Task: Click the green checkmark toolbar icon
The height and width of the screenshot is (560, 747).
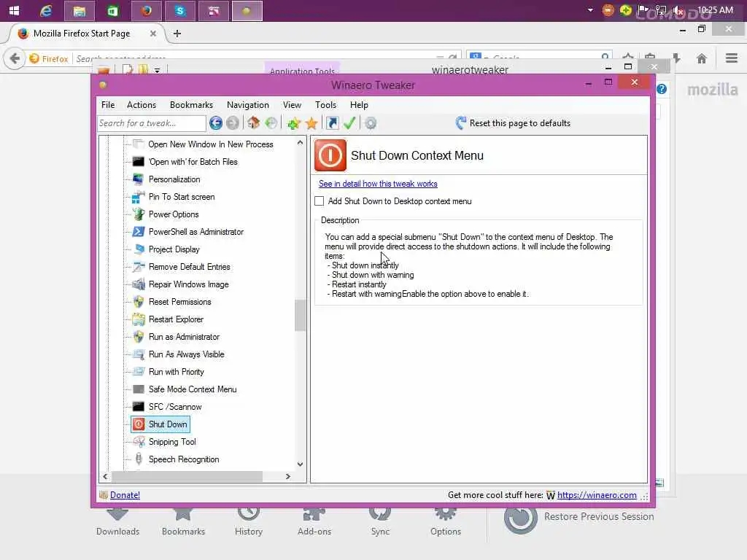Action: point(349,123)
